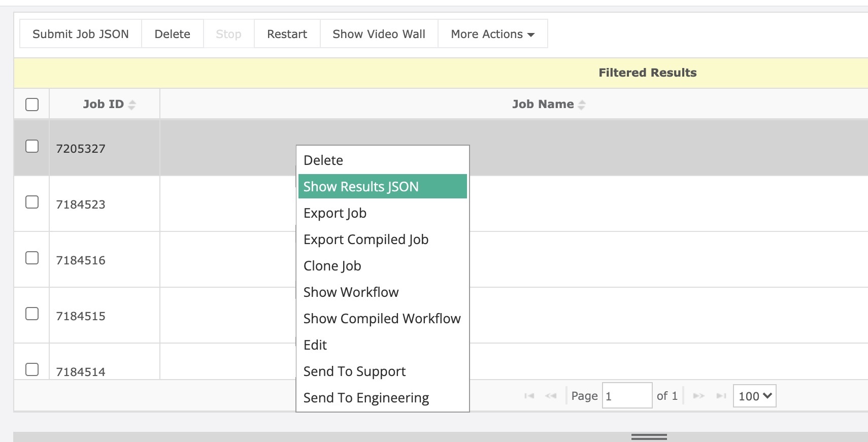Image resolution: width=868 pixels, height=442 pixels.
Task: Click job ID 7184514 cell
Action: pyautogui.click(x=105, y=362)
